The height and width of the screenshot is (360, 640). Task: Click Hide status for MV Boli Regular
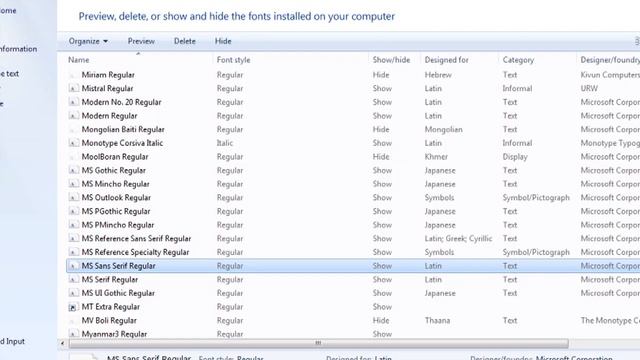click(380, 320)
